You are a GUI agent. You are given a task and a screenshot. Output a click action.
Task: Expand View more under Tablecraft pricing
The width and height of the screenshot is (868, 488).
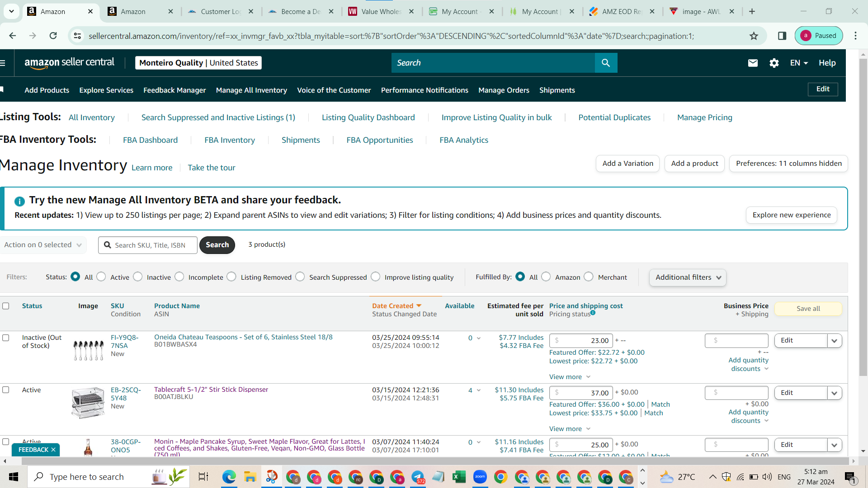pyautogui.click(x=570, y=429)
